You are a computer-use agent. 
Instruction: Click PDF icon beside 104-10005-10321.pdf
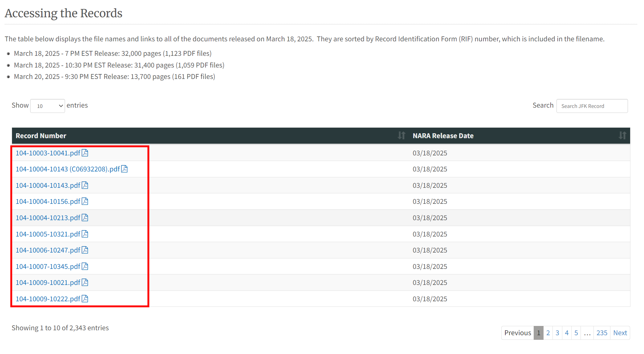pyautogui.click(x=85, y=234)
